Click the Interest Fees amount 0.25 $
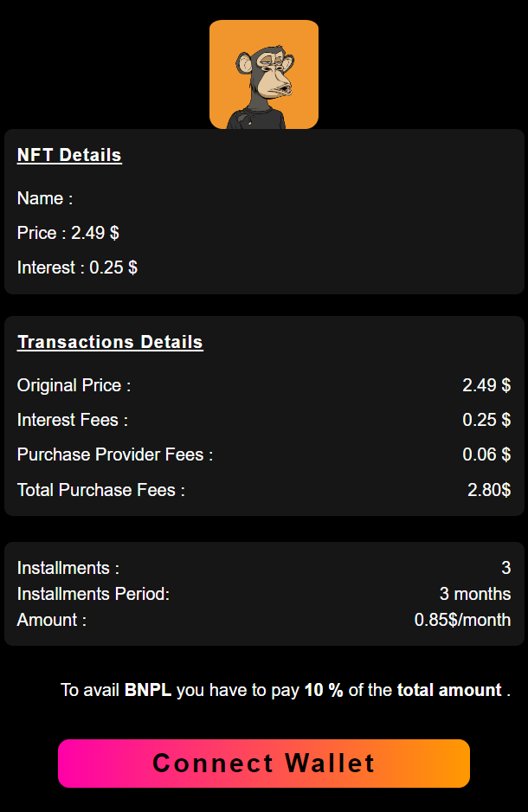The width and height of the screenshot is (528, 812). (486, 420)
